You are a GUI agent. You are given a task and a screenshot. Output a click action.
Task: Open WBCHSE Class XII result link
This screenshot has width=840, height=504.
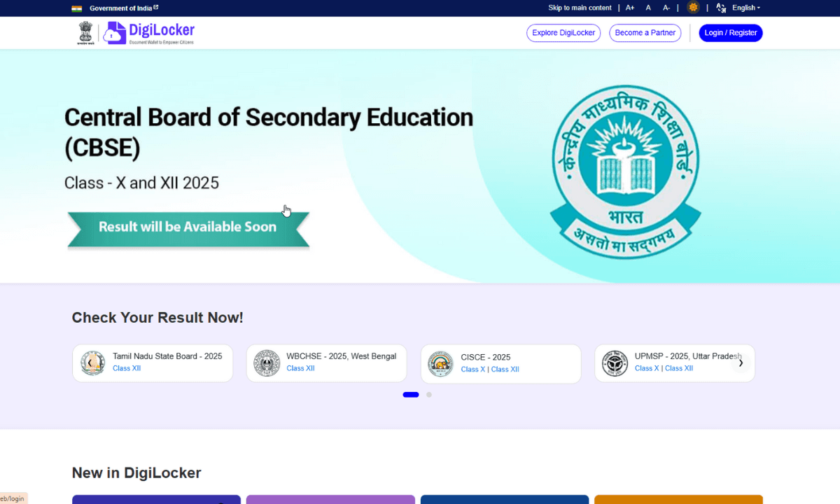(x=300, y=368)
